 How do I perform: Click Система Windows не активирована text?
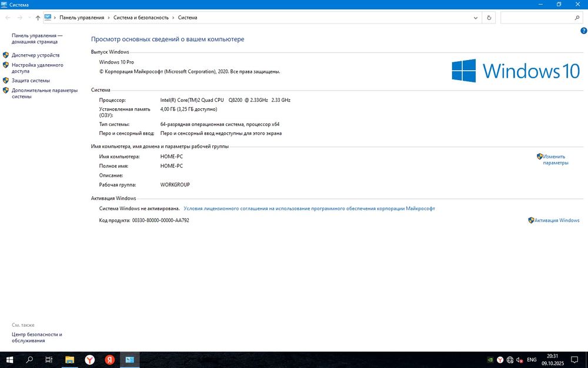pyautogui.click(x=139, y=208)
